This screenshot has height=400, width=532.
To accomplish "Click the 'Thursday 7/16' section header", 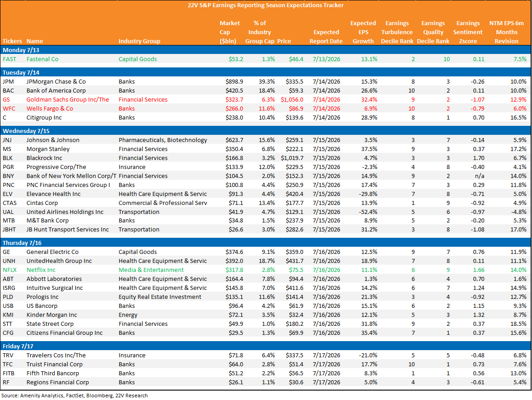I will click(x=266, y=243).
